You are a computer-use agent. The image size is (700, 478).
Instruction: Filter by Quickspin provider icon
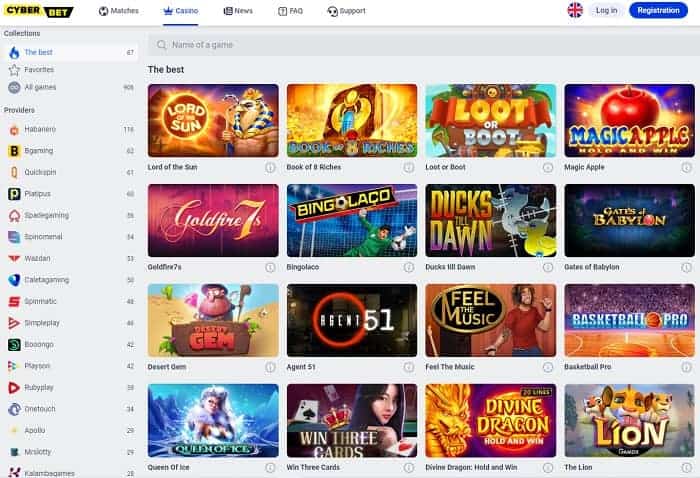click(x=14, y=172)
